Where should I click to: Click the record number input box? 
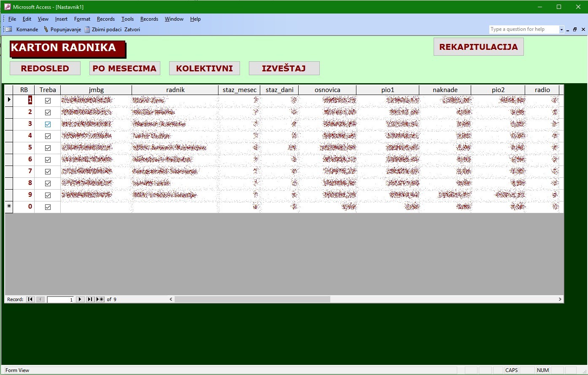coord(60,299)
